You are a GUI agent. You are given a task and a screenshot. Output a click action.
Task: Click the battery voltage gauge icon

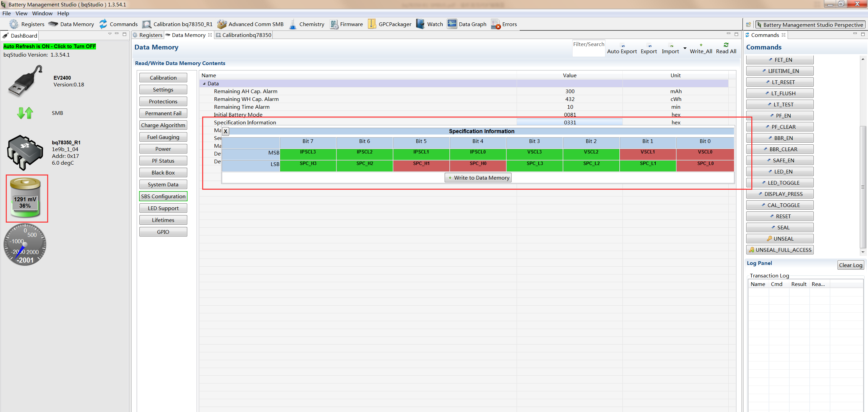click(x=25, y=199)
